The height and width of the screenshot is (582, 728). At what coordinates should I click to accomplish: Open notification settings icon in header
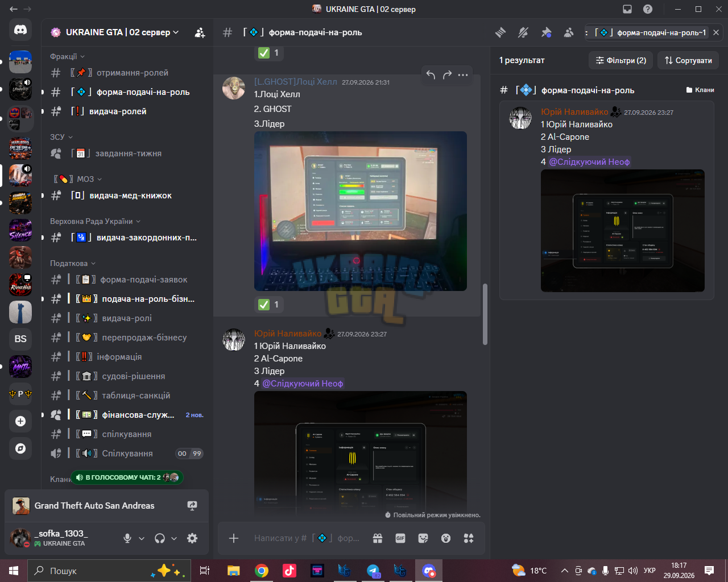523,32
